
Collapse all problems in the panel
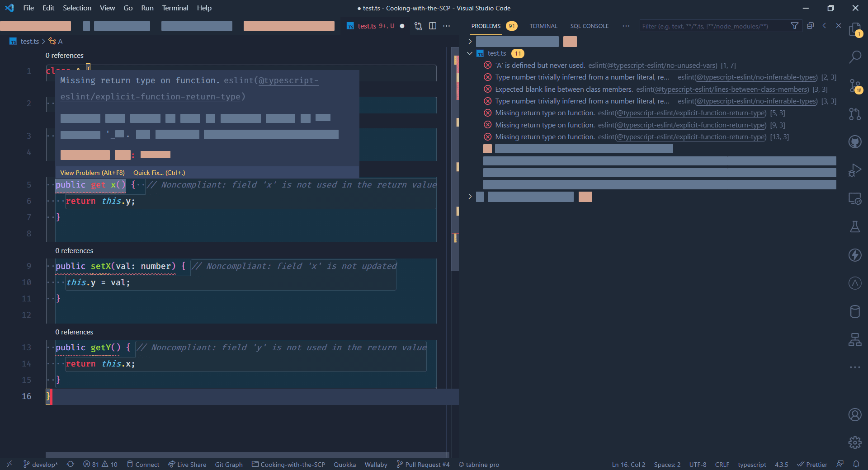810,26
